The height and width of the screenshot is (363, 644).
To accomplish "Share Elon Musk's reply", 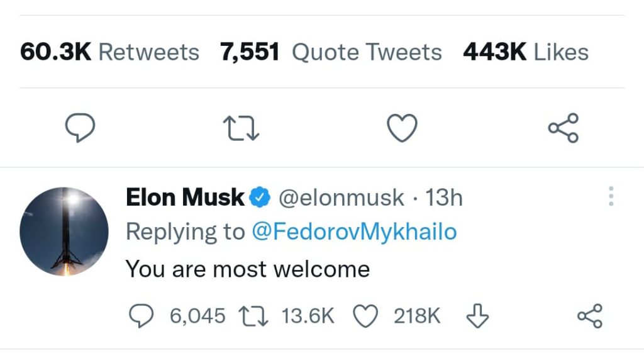I will point(590,316).
